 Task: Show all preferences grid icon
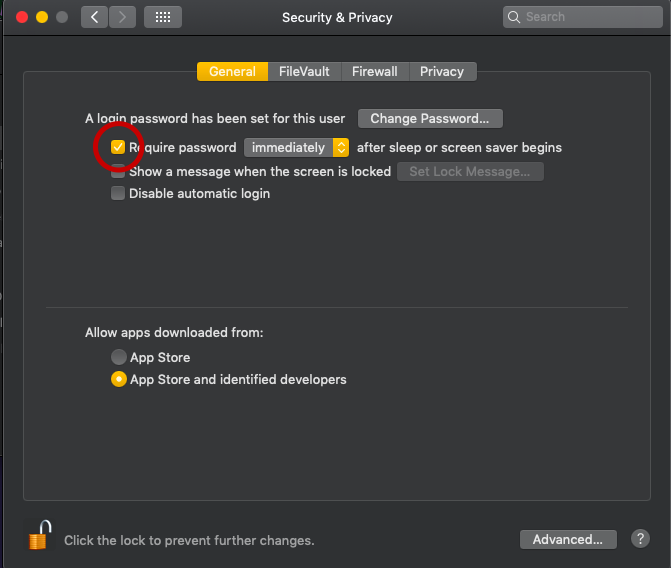pyautogui.click(x=163, y=17)
